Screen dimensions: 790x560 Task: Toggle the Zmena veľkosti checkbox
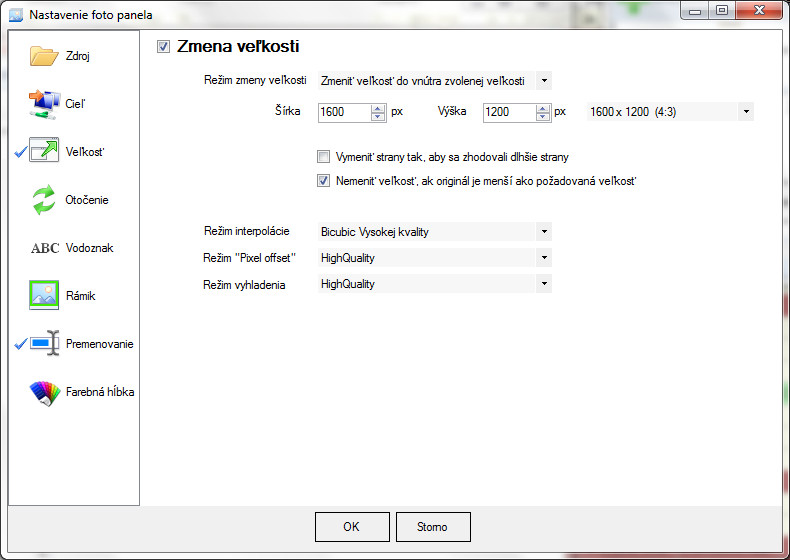click(163, 47)
